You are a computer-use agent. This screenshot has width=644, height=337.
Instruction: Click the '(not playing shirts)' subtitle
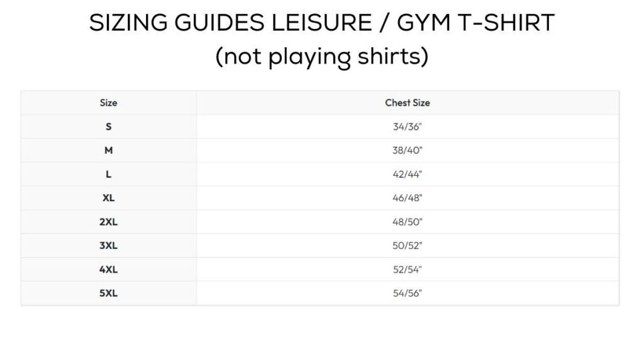pyautogui.click(x=322, y=57)
